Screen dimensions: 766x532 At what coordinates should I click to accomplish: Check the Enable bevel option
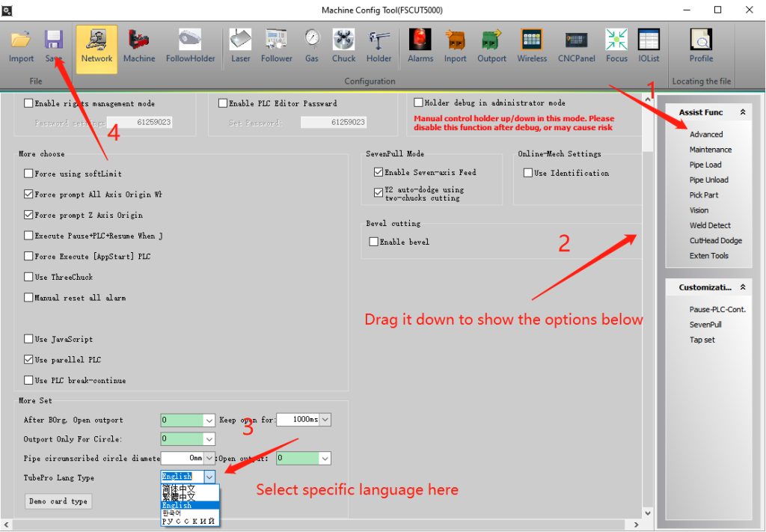pyautogui.click(x=374, y=242)
